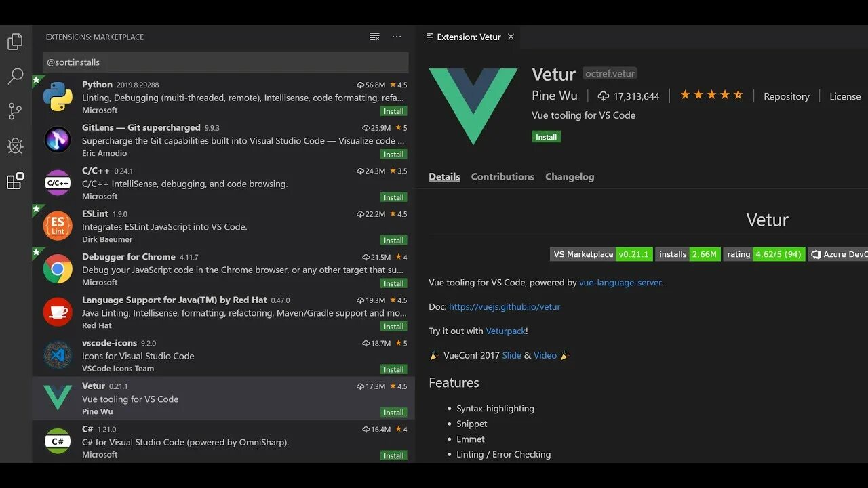
Task: Open the License link
Action: 845,96
